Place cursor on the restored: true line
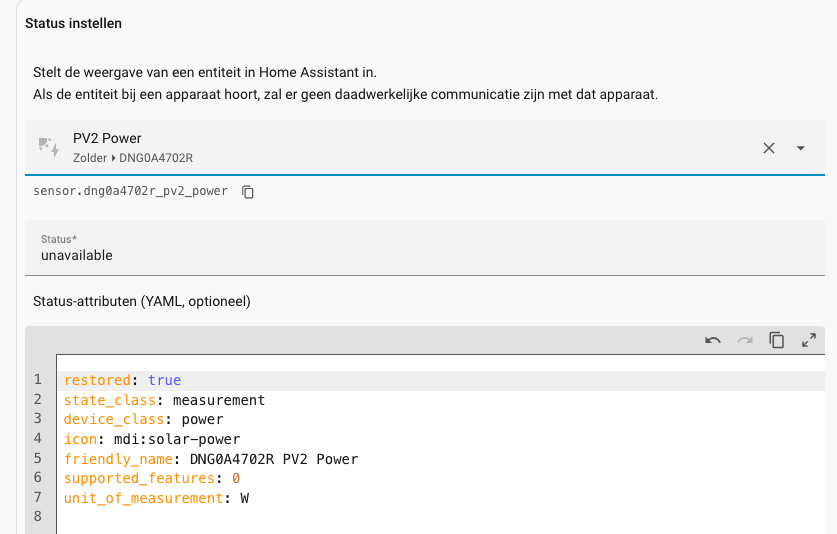 pyautogui.click(x=122, y=380)
